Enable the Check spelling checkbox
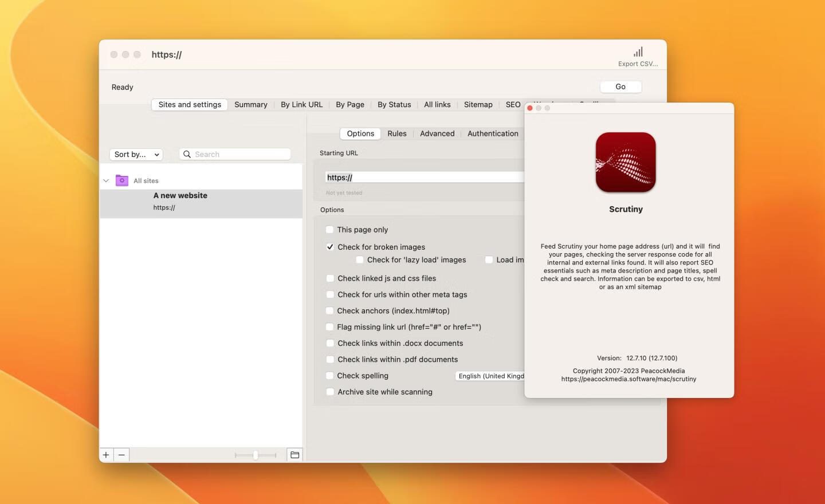Image resolution: width=825 pixels, height=504 pixels. point(330,376)
